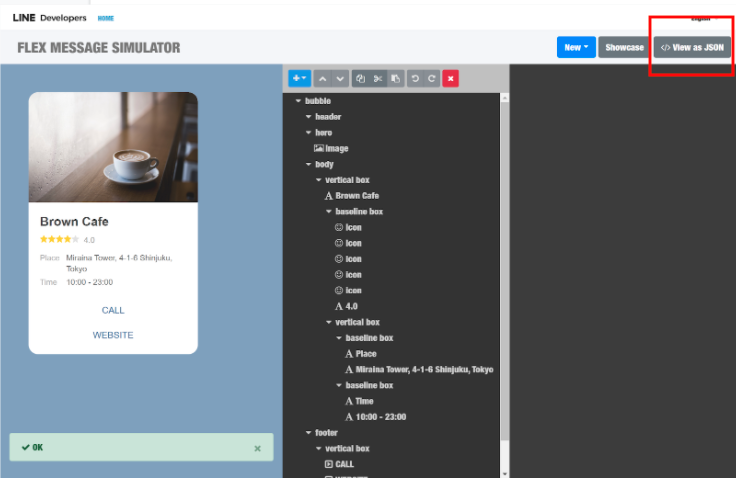Select the Brown Cafe text node
This screenshot has height=478, width=736.
[x=356, y=196]
